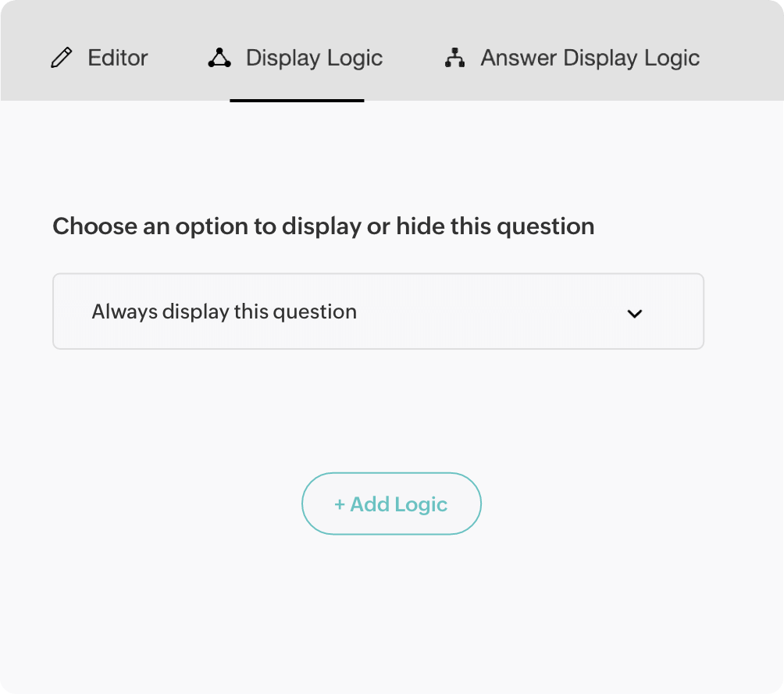Click the triangle nodes Display Logic icon
The image size is (784, 694).
pos(219,58)
